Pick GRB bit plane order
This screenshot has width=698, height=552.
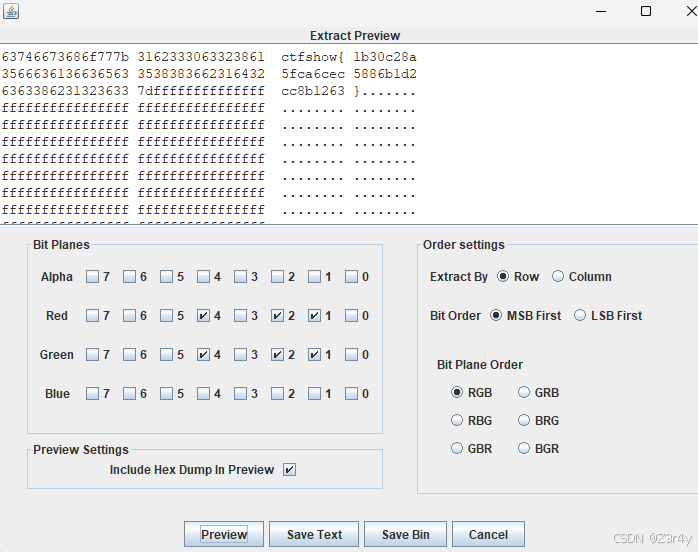point(524,392)
